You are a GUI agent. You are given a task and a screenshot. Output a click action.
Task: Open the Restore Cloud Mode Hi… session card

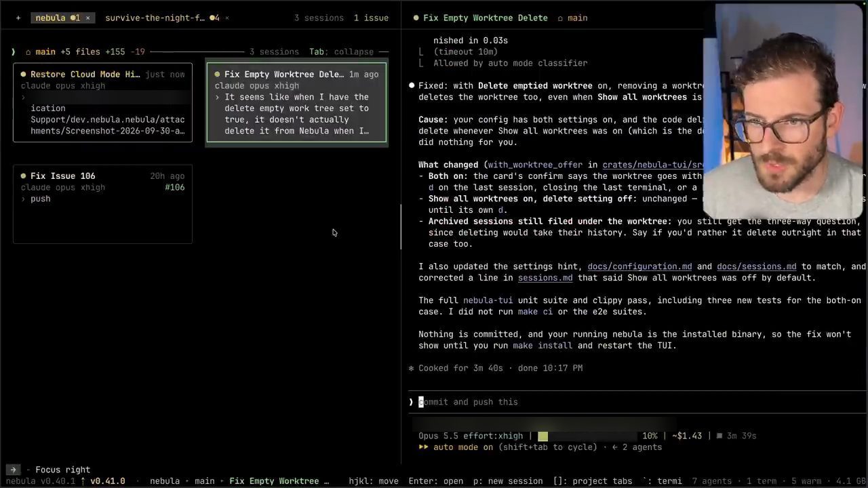pos(102,102)
